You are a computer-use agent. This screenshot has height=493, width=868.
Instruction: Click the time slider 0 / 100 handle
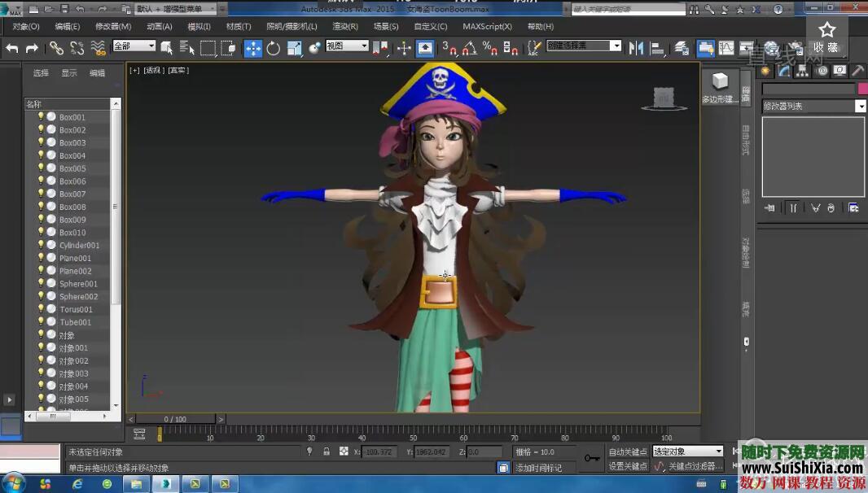point(176,420)
